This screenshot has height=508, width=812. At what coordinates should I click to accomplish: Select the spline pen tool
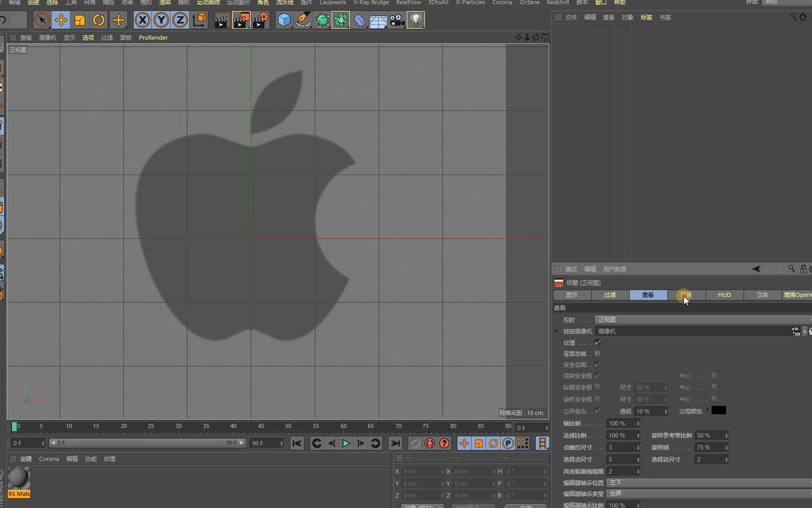(303, 20)
